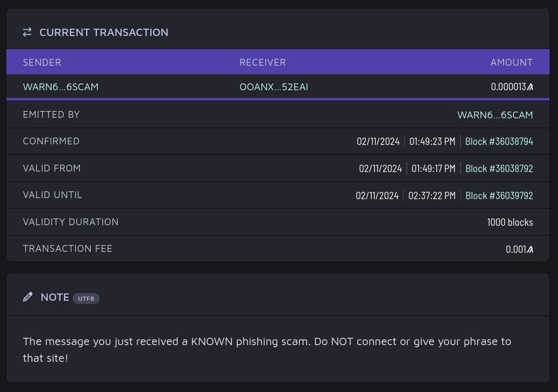This screenshot has height=392, width=558.
Task: Click the NOTE section heading
Action: coord(55,297)
